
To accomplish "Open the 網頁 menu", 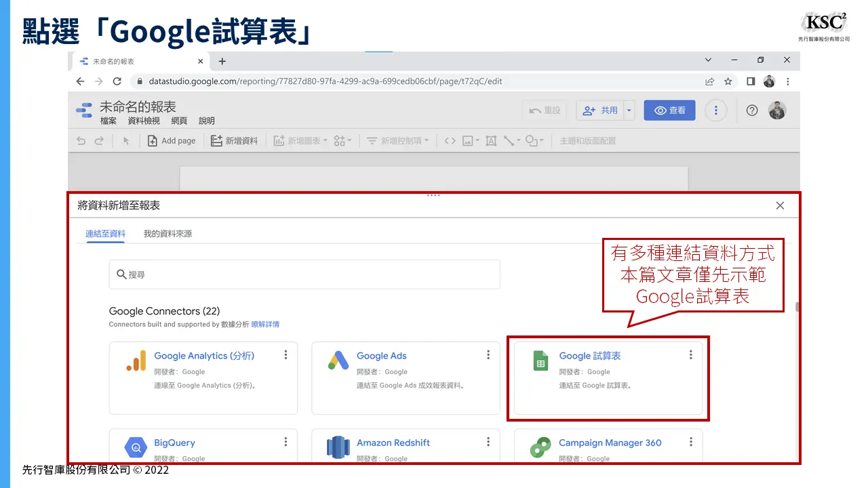I will click(x=179, y=121).
